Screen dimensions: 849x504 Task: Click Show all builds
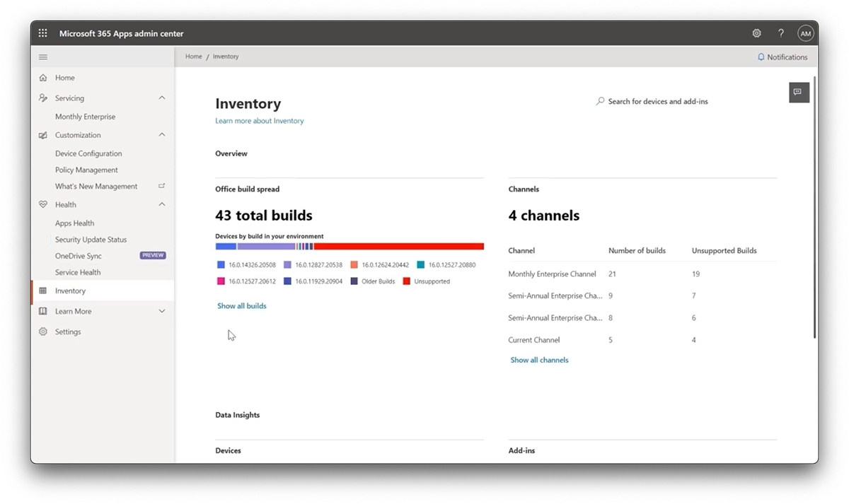(x=242, y=306)
